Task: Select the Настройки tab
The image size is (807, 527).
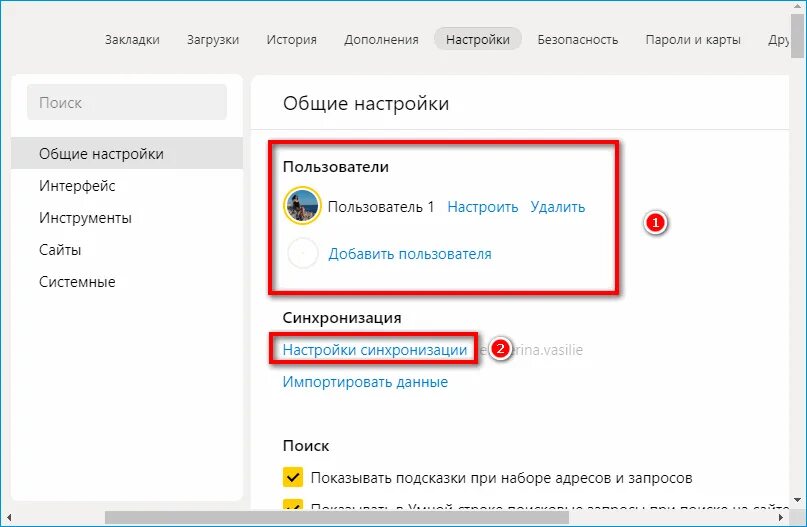Action: pos(478,39)
